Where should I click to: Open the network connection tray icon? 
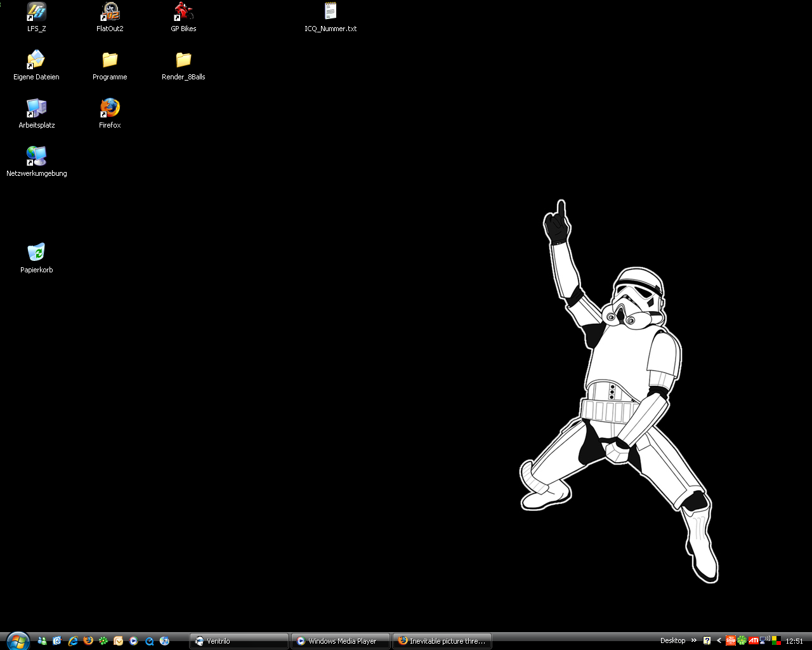click(x=765, y=641)
